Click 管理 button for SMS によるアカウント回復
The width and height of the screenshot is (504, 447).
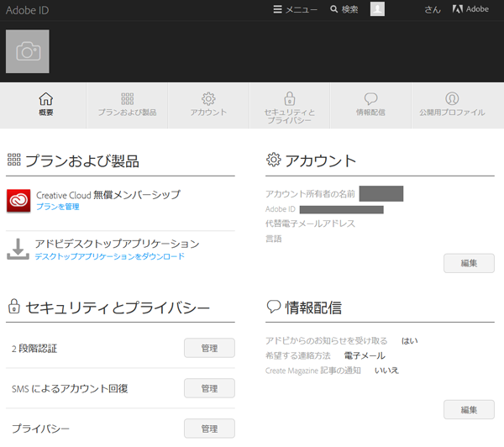coord(209,388)
